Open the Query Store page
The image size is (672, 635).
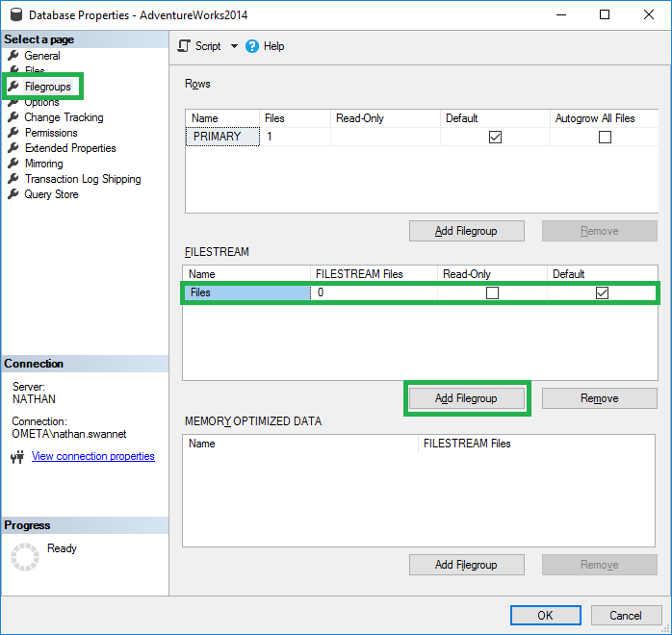[51, 194]
